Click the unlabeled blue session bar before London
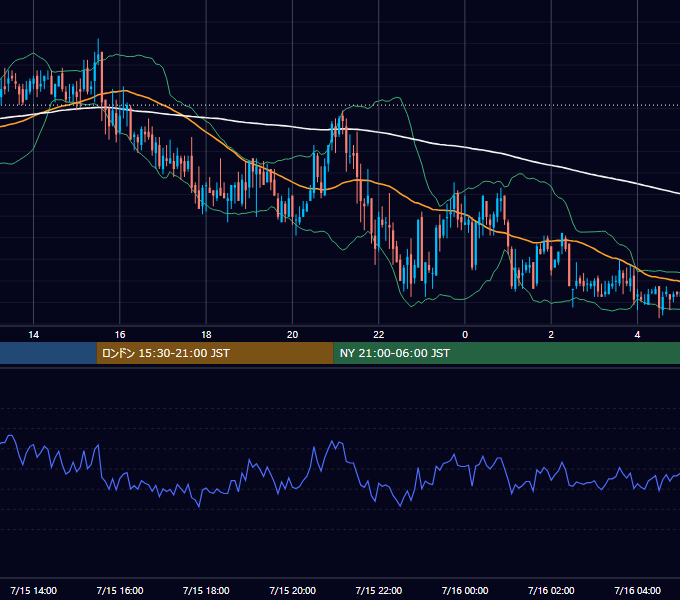Viewport: 680px width, 600px height. (48, 353)
